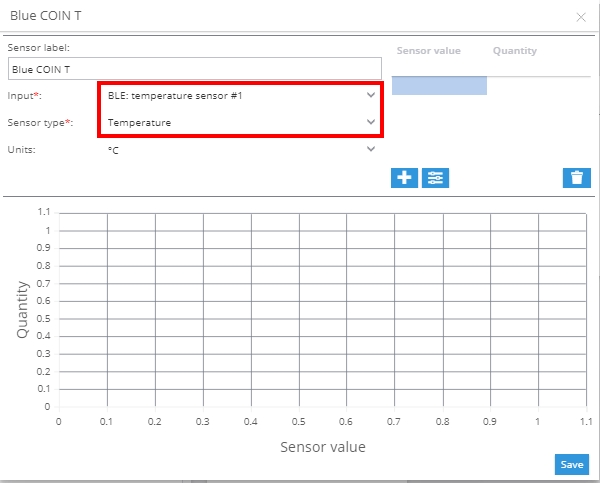Click the chevron arrow of Sensor type field
Image resolution: width=600 pixels, height=483 pixels.
pos(371,123)
